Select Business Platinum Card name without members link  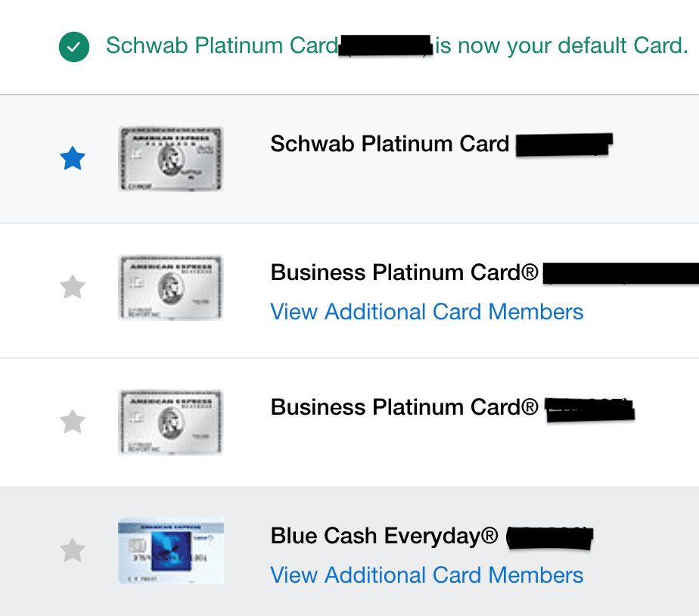404,407
